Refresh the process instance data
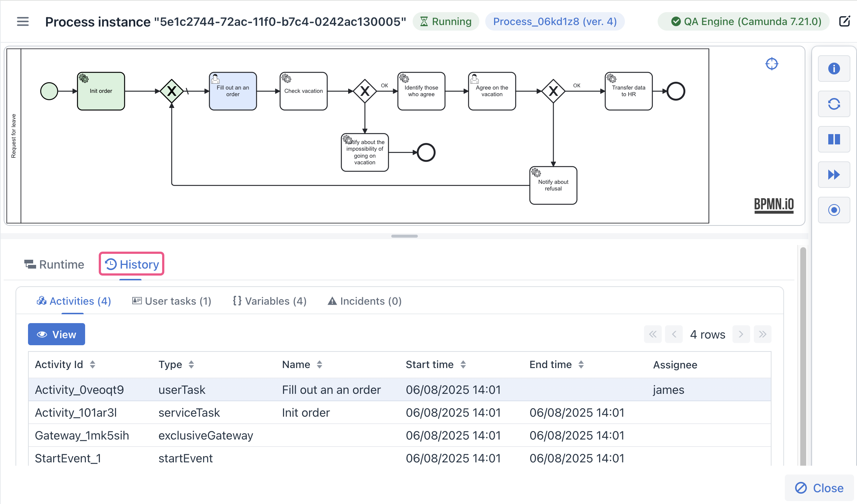 (834, 104)
